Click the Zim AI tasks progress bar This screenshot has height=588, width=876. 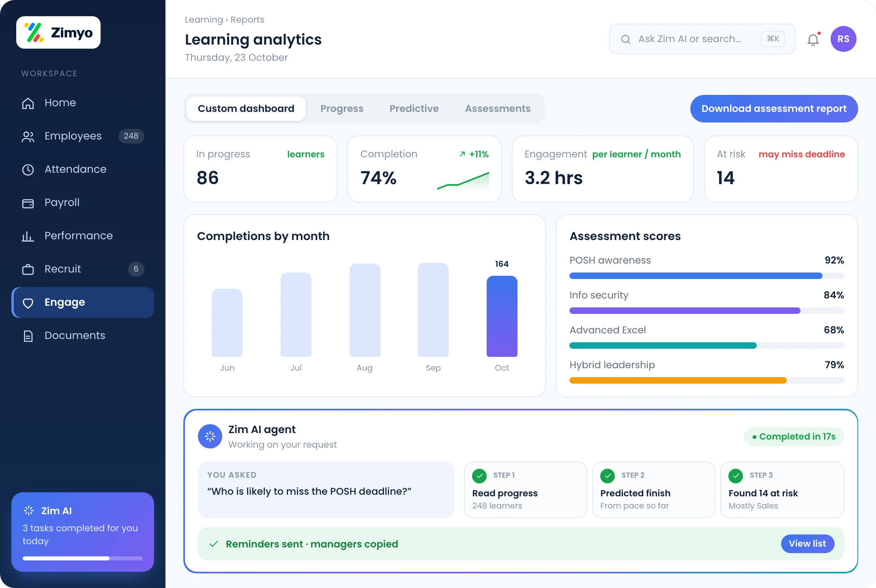pyautogui.click(x=83, y=558)
